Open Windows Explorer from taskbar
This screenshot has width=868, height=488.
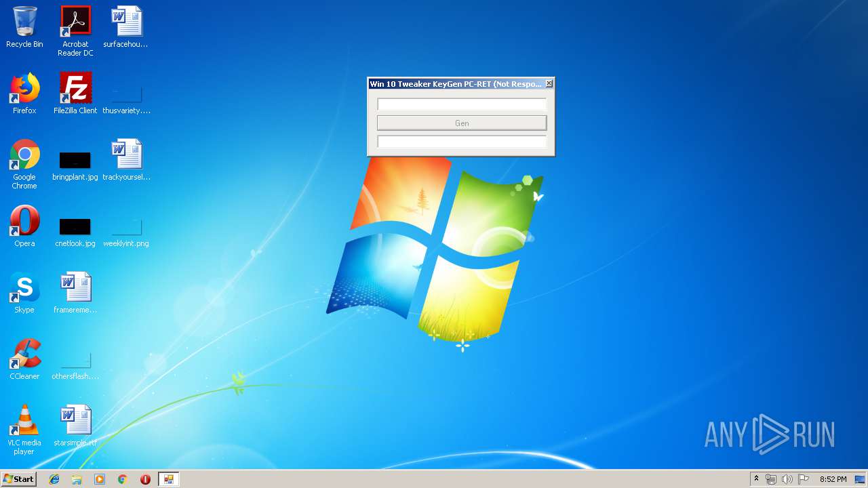77,479
